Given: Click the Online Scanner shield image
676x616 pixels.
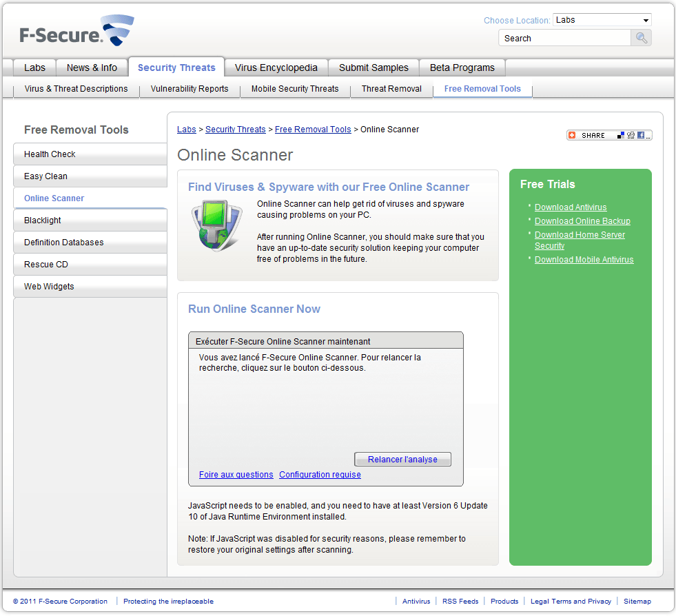Looking at the screenshot, I should (217, 225).
